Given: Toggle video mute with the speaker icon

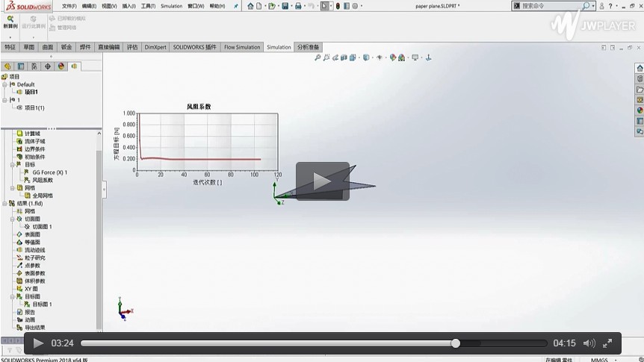Looking at the screenshot, I should 589,343.
